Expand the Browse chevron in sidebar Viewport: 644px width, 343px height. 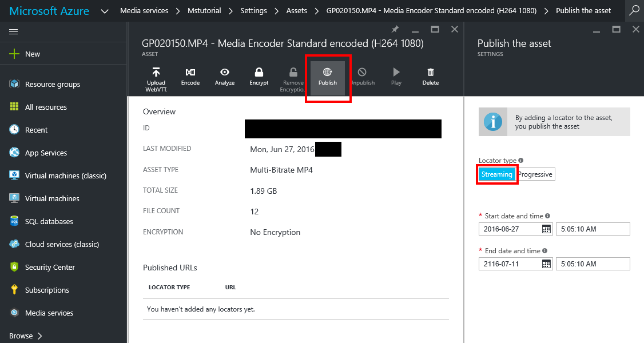40,336
